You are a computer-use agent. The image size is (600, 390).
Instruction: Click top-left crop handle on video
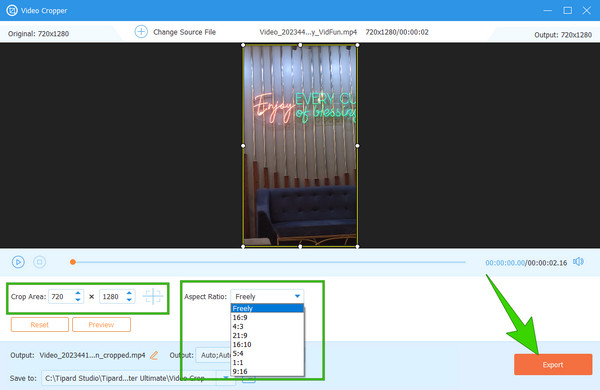pos(243,45)
